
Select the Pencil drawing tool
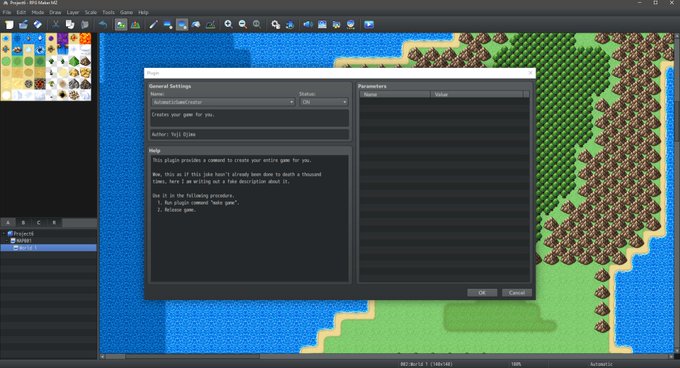tap(153, 24)
